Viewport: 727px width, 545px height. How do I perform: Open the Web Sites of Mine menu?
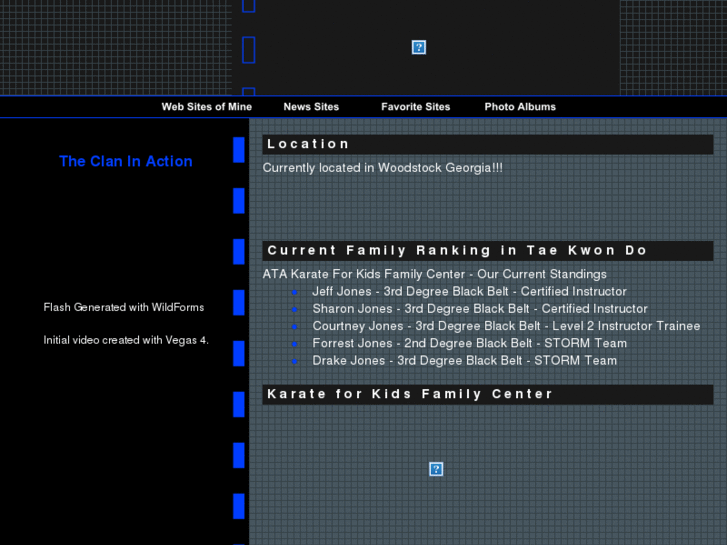(x=206, y=107)
